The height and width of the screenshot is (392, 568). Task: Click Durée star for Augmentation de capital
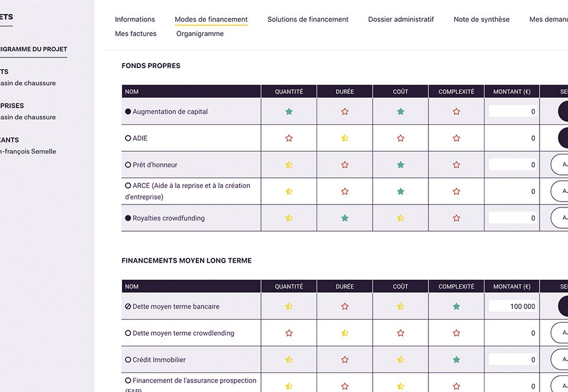(x=344, y=112)
